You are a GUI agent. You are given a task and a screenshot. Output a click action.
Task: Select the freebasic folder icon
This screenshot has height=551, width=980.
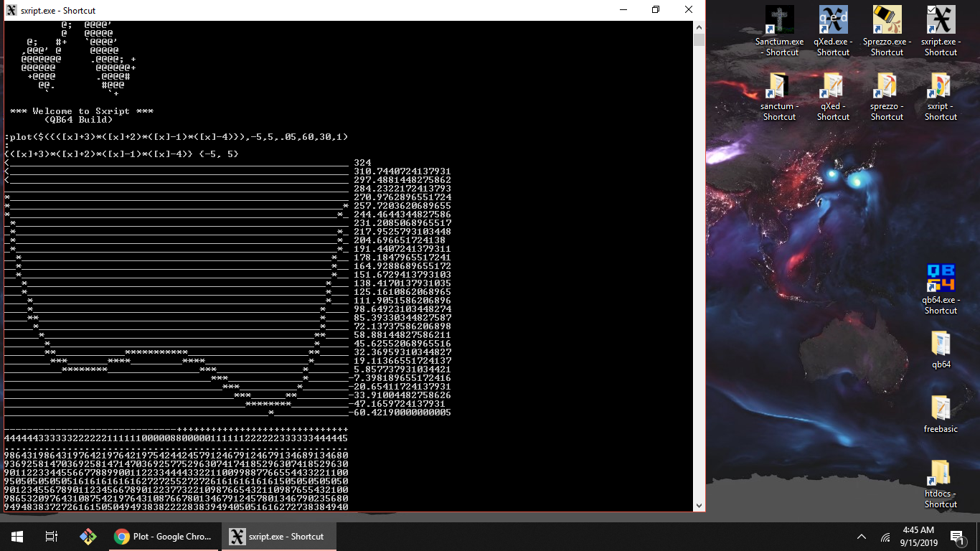(x=941, y=409)
